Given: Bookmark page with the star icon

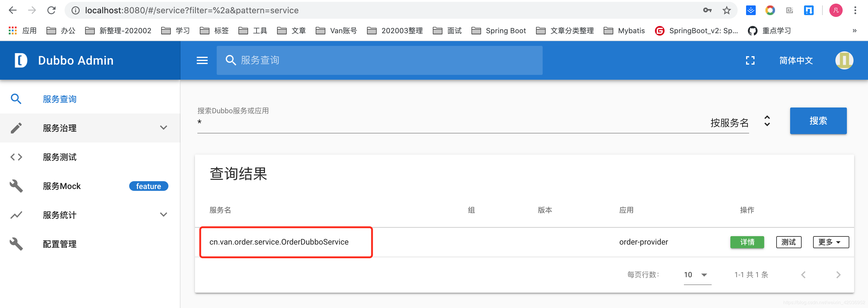Looking at the screenshot, I should coord(726,11).
